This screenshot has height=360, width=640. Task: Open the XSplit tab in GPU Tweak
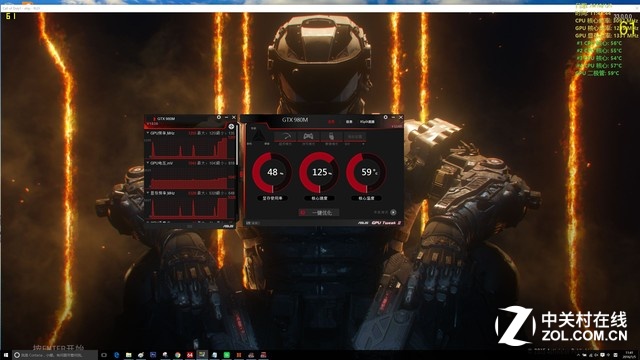coord(367,122)
